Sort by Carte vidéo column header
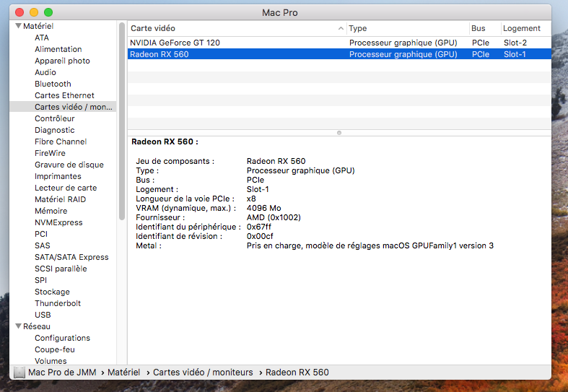Viewport: 568px width, 392px height. [x=237, y=28]
